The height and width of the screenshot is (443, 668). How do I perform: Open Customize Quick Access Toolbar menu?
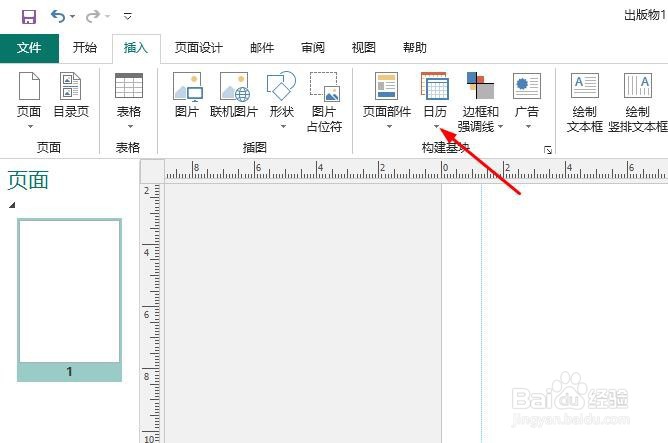pos(127,17)
